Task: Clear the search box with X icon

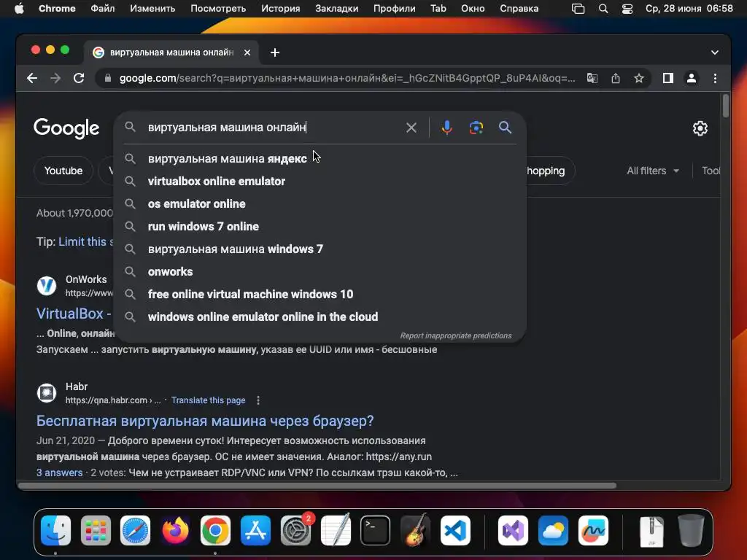Action: 411,128
